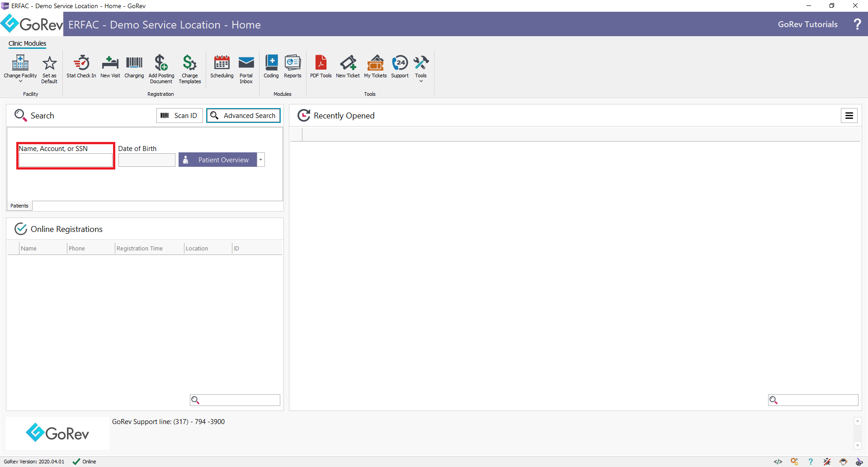
Task: Open the Reports module
Action: pos(292,66)
